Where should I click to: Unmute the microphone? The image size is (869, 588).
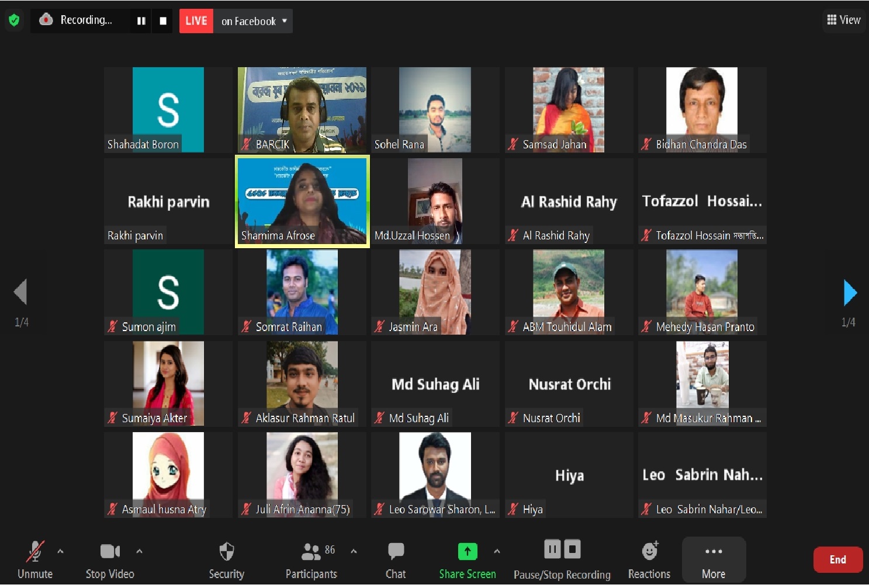[35, 559]
